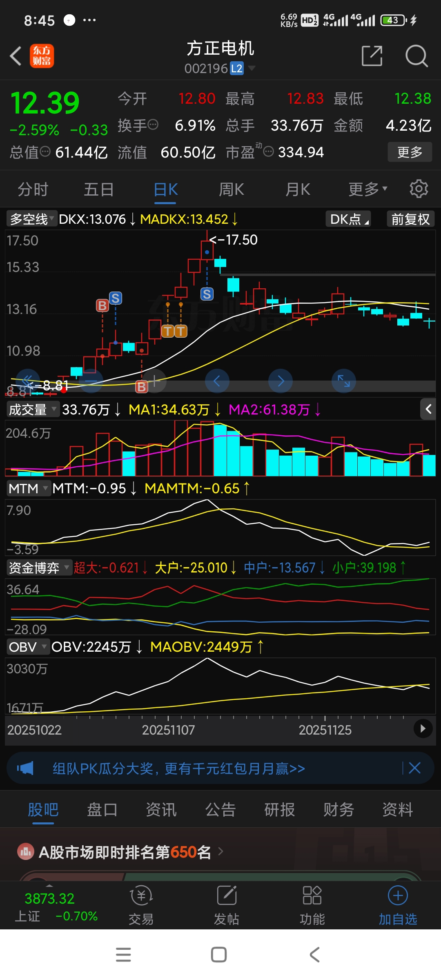441x980 pixels.
Task: Open the 公告 announcements tab
Action: (x=220, y=809)
